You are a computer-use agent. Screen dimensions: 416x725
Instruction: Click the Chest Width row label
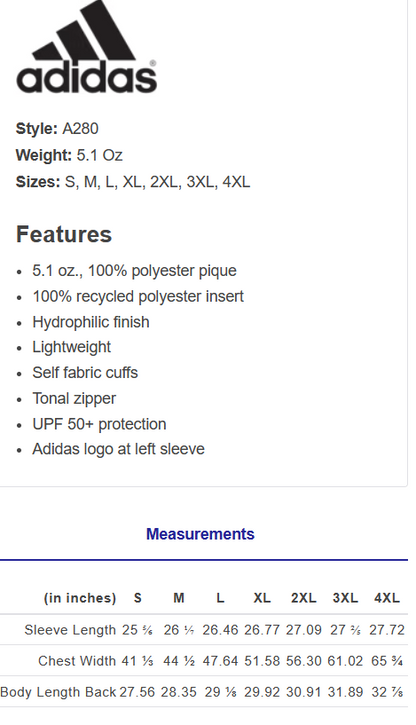point(77,661)
